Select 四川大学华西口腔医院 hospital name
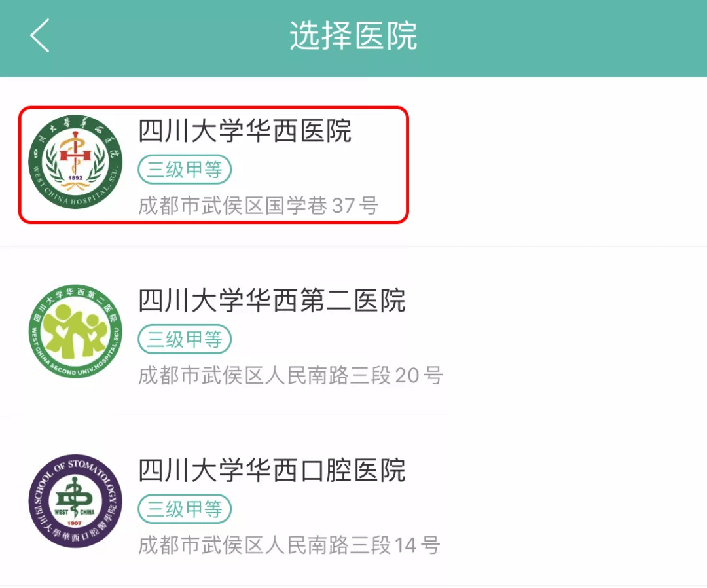The image size is (707, 588). tap(272, 470)
